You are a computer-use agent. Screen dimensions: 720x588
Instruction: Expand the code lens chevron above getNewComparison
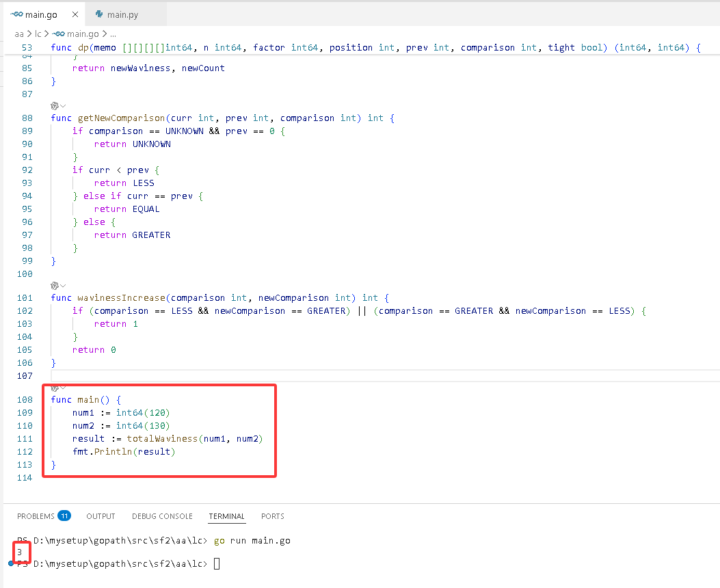pos(63,106)
